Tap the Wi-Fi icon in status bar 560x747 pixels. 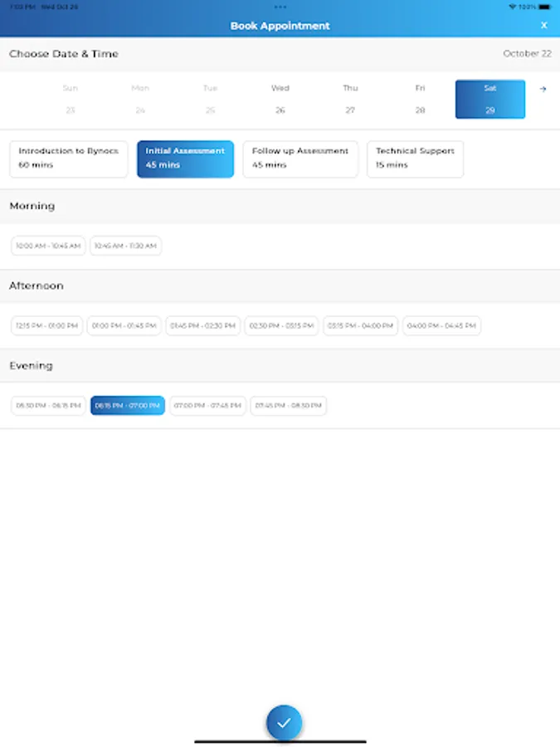513,7
